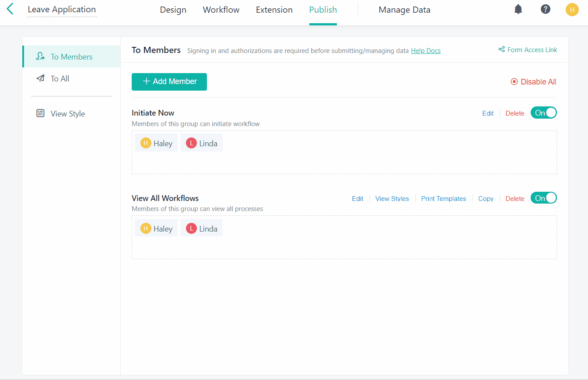Click Haley's avatar in Initiate Now group
Viewport: 588px width, 380px height.
coord(146,143)
